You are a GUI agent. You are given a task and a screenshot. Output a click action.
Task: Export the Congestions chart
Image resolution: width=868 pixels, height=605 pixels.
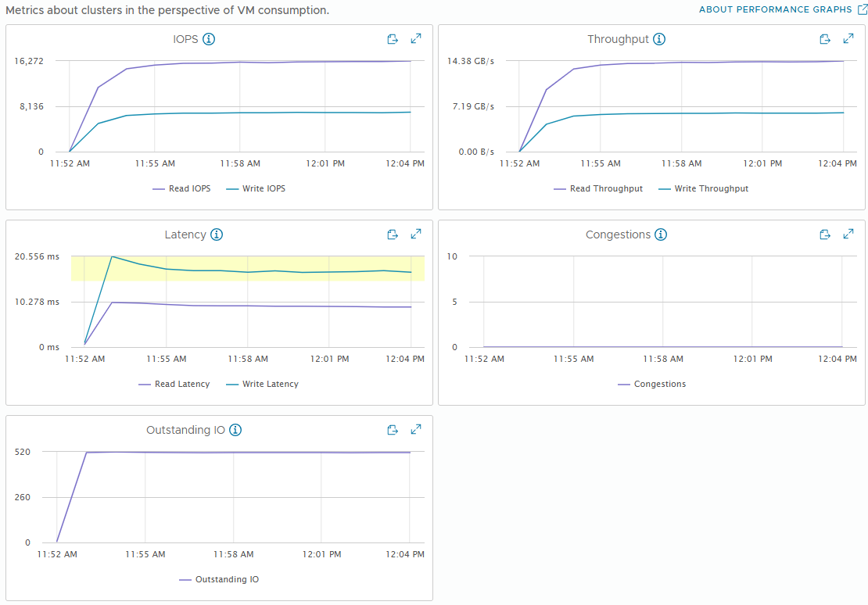click(x=825, y=234)
